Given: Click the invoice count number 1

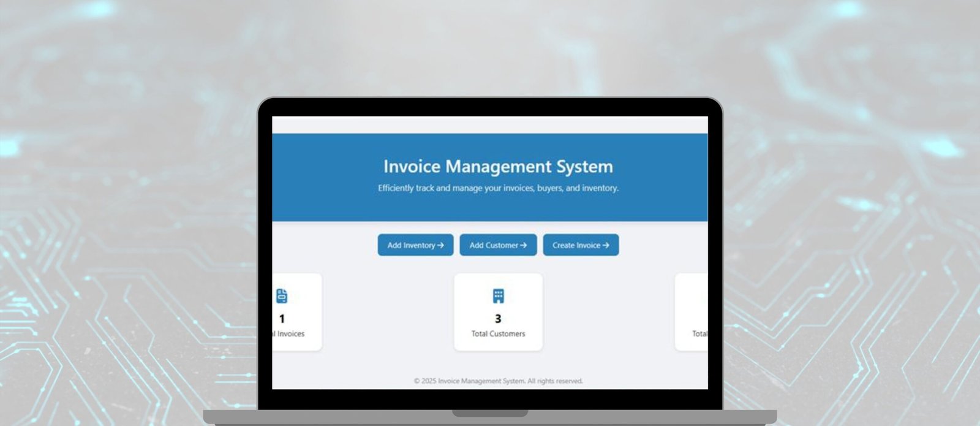Looking at the screenshot, I should tap(282, 319).
